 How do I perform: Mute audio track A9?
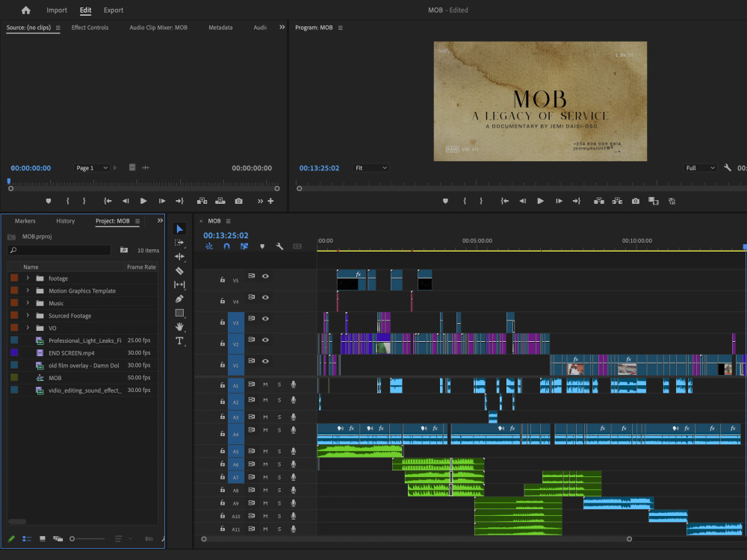pyautogui.click(x=265, y=503)
